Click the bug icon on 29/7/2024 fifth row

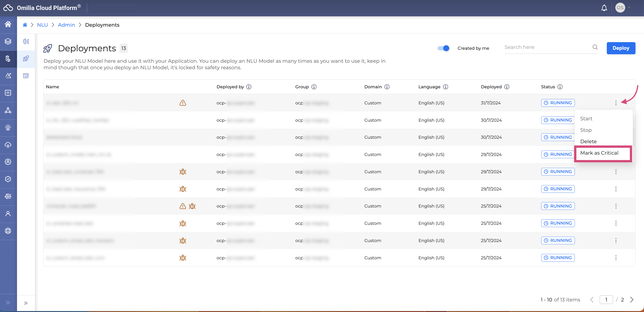(x=183, y=172)
